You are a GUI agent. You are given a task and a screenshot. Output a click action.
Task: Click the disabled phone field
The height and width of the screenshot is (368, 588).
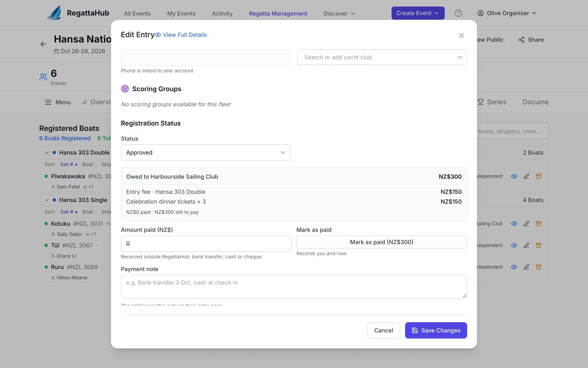[x=206, y=58]
